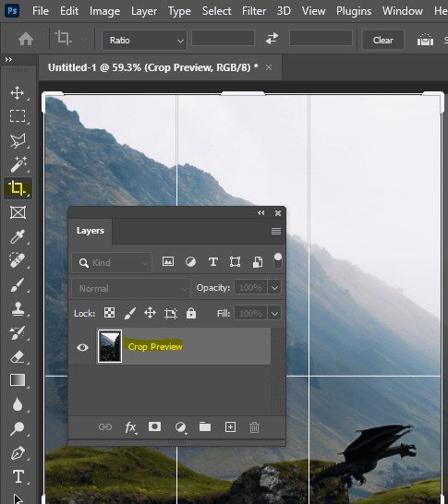Image resolution: width=448 pixels, height=504 pixels.
Task: Create a new layer with plus icon
Action: click(x=230, y=426)
